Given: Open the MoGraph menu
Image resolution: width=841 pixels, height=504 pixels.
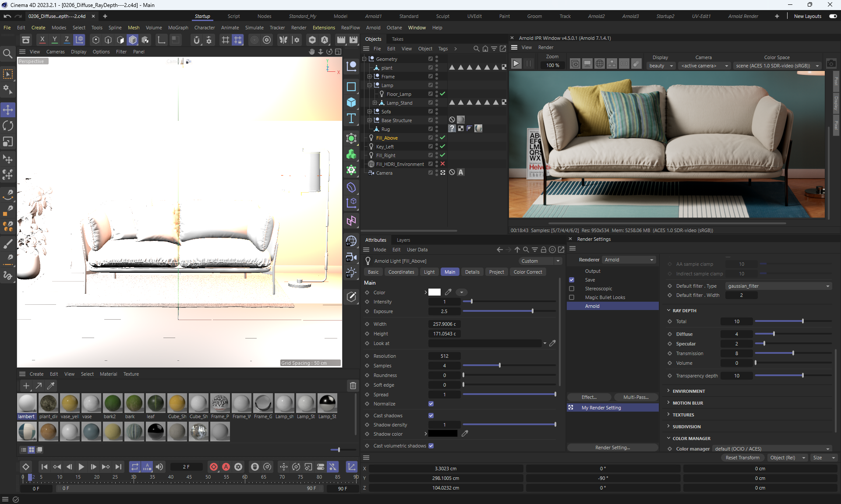Looking at the screenshot, I should pyautogui.click(x=178, y=28).
